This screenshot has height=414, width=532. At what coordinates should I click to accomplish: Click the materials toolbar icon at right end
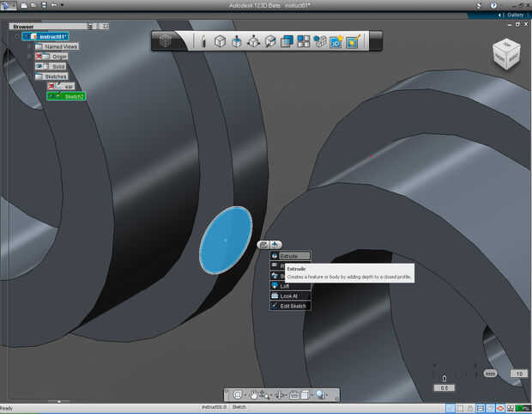coord(352,41)
